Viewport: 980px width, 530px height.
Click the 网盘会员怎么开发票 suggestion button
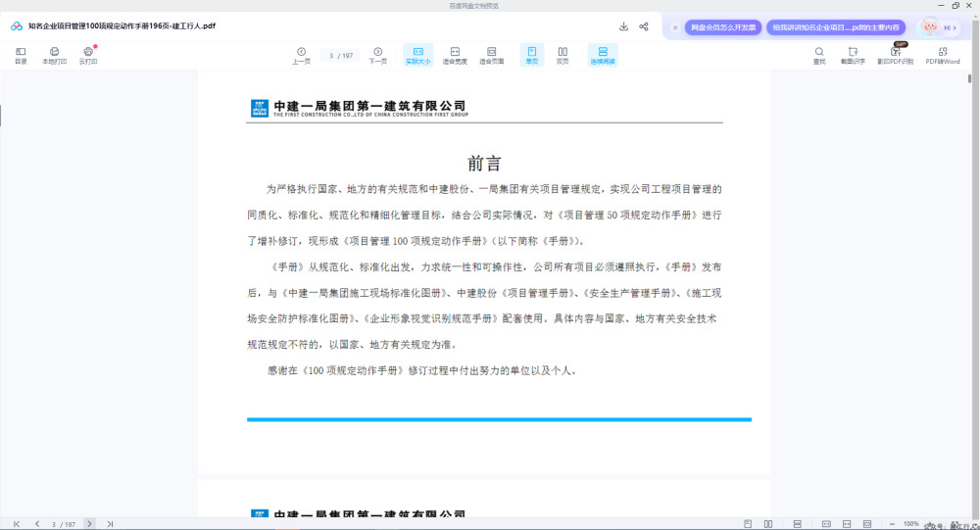click(723, 27)
